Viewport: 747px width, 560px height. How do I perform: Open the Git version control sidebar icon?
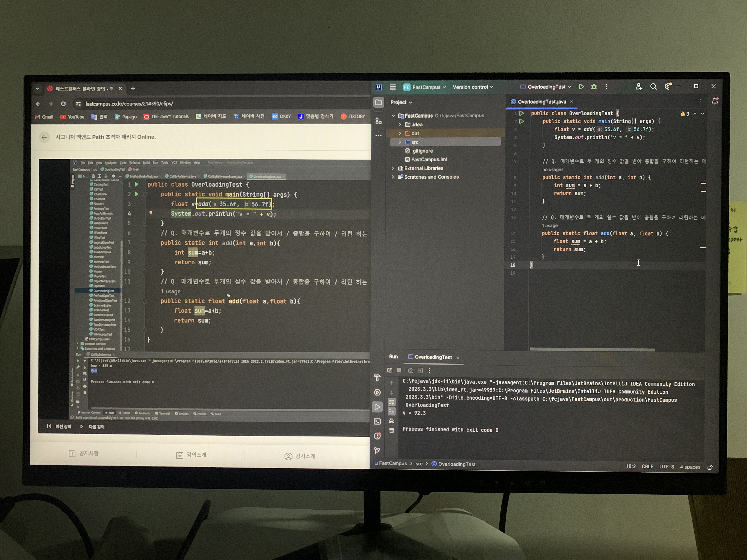(x=377, y=450)
